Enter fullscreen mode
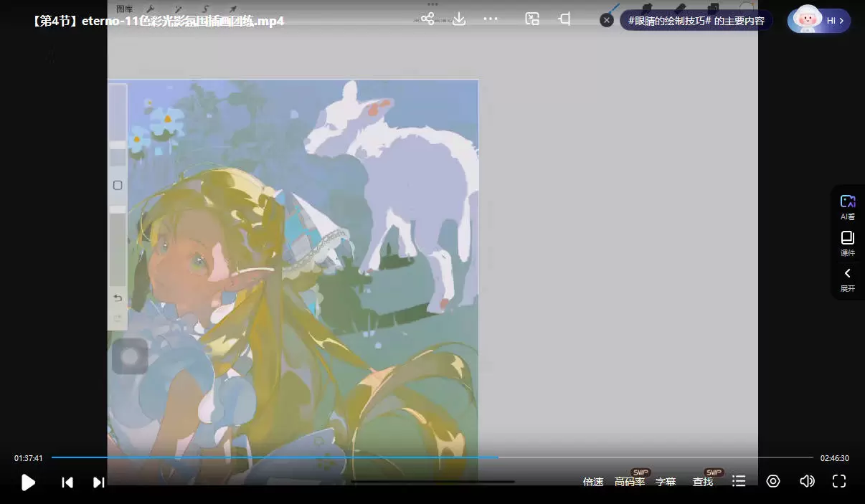Screen dimensions: 865x504 tap(839, 481)
